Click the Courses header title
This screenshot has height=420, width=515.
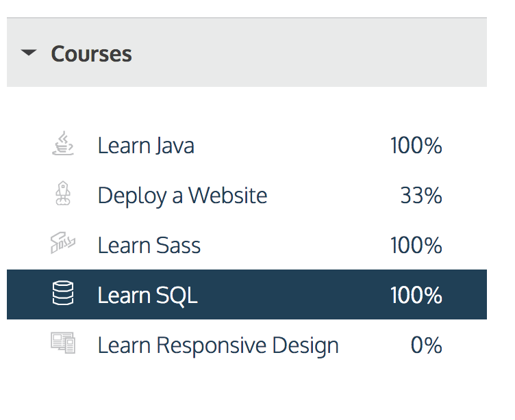[91, 54]
